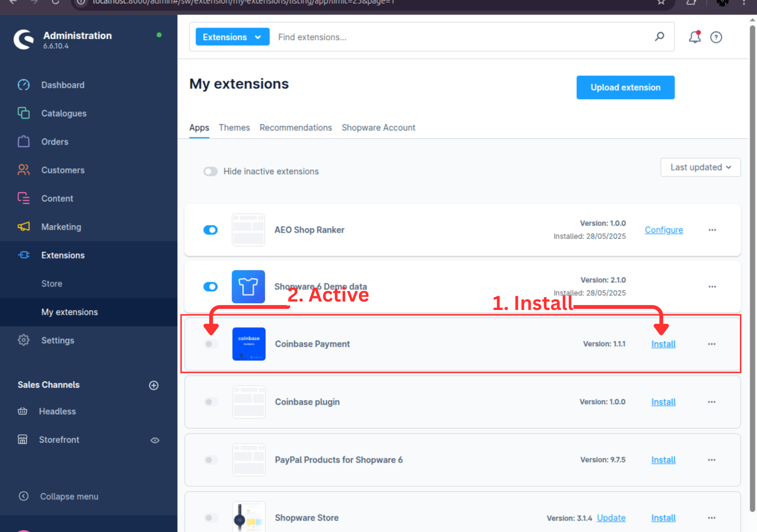Click the Shopware Store app thumbnail

click(249, 517)
